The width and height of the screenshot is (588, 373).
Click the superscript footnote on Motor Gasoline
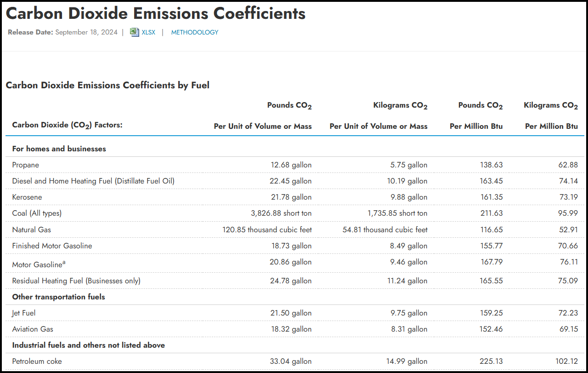point(64,262)
